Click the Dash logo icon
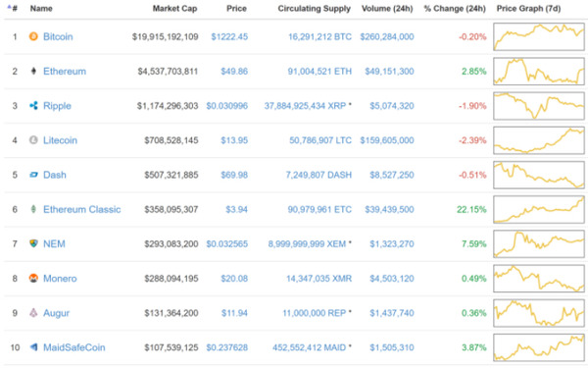Screen dimensions: 588x368 pos(33,175)
